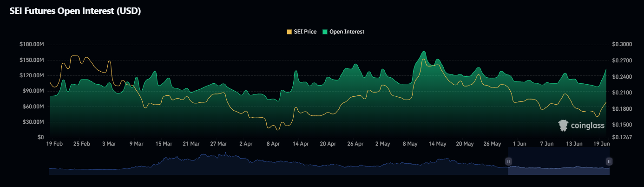The image size is (644, 187).
Task: Click the $150.00M left axis label
Action: coord(32,60)
